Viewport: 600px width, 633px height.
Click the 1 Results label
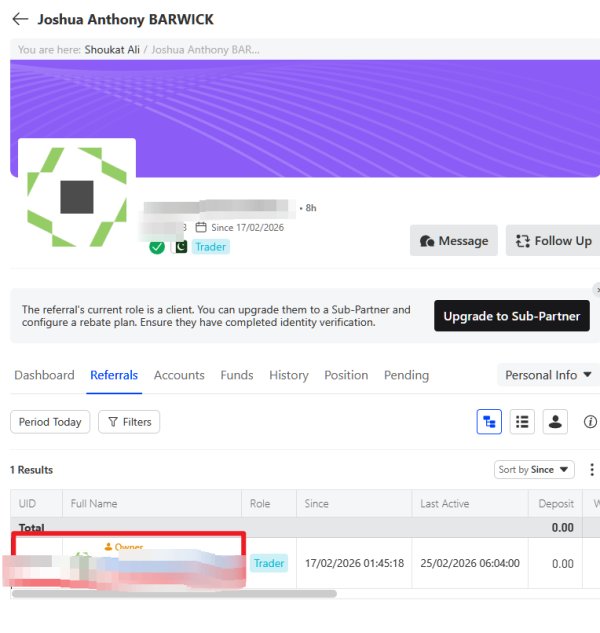31,470
